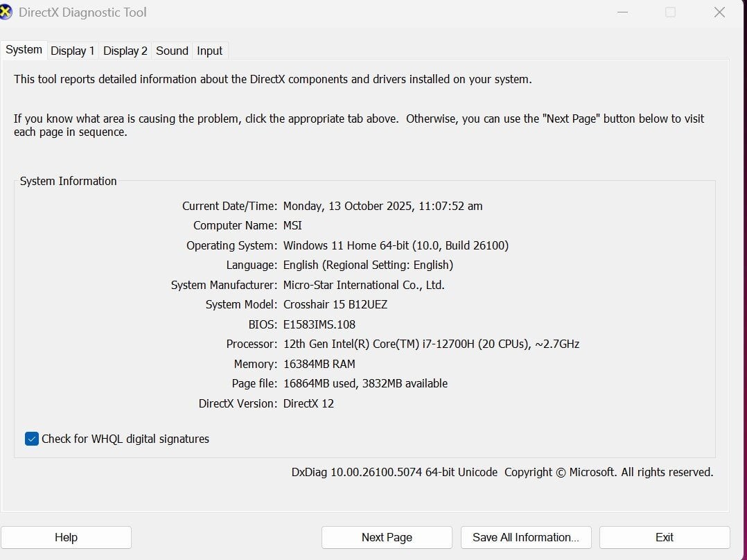747x560 pixels.
Task: Click the Computer Name value MSI
Action: pyautogui.click(x=292, y=225)
